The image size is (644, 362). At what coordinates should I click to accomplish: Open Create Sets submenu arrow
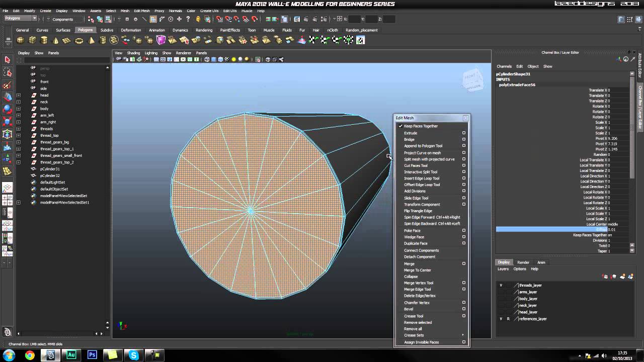coord(463,335)
